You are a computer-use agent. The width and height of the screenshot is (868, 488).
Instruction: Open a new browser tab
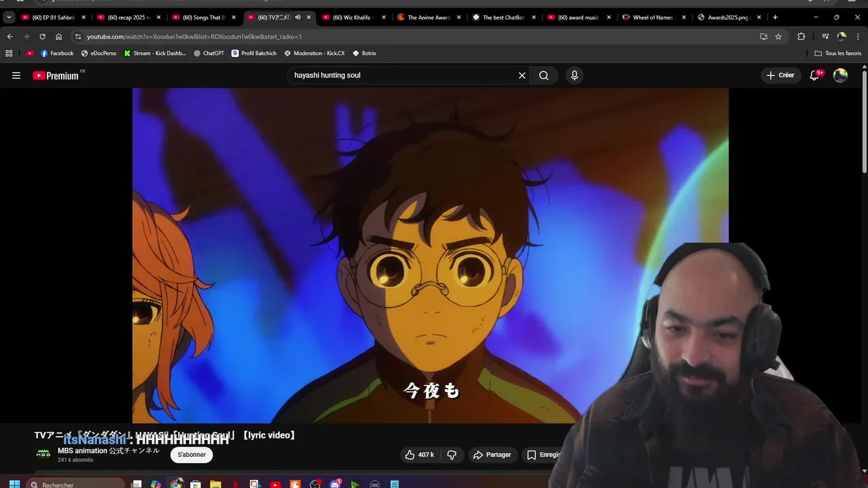click(x=775, y=18)
